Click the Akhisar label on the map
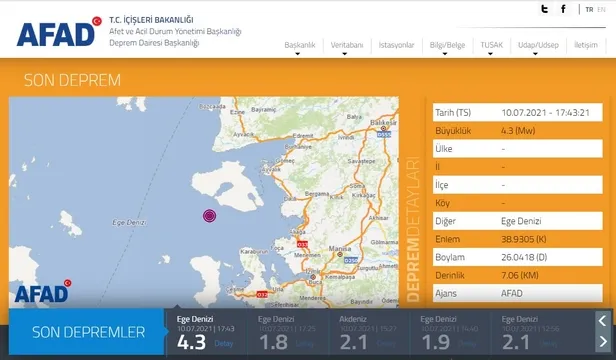Screen dimensions: 616x360 click(x=379, y=218)
